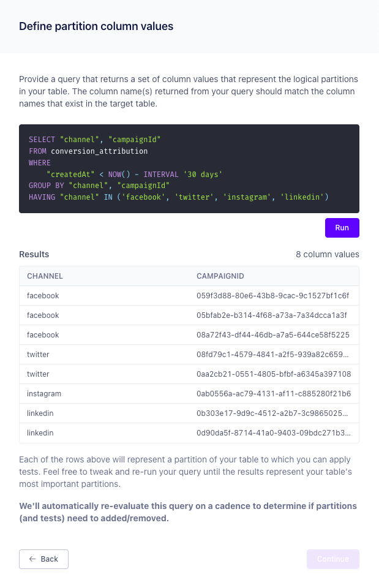379x588 pixels.
Task: Click truncated campaign ID starting 0b303e17
Action: point(272,413)
